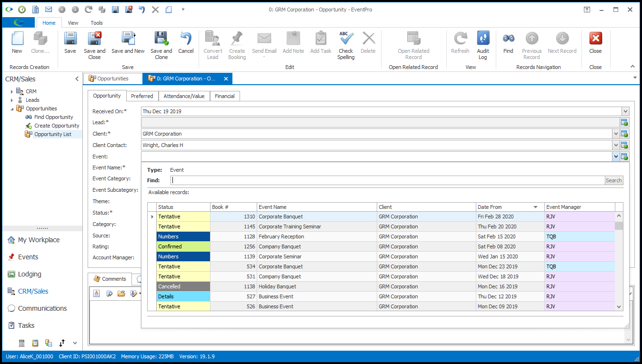Click in the Find text field
Viewport: 642px width, 364px height.
[387, 180]
